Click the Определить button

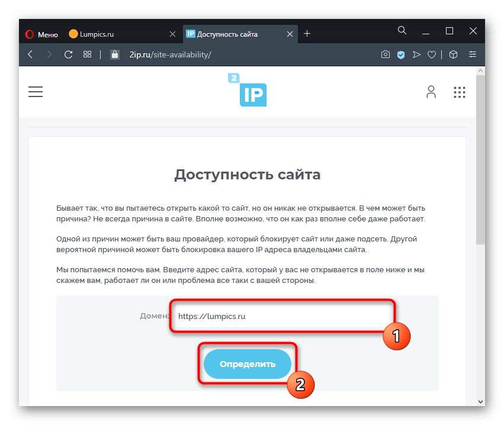tap(248, 364)
